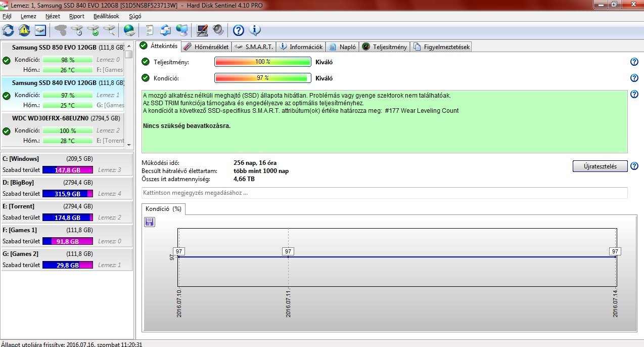The width and height of the screenshot is (644, 347).
Task: Select the D: [BigBoy] volume
Action: [67, 188]
